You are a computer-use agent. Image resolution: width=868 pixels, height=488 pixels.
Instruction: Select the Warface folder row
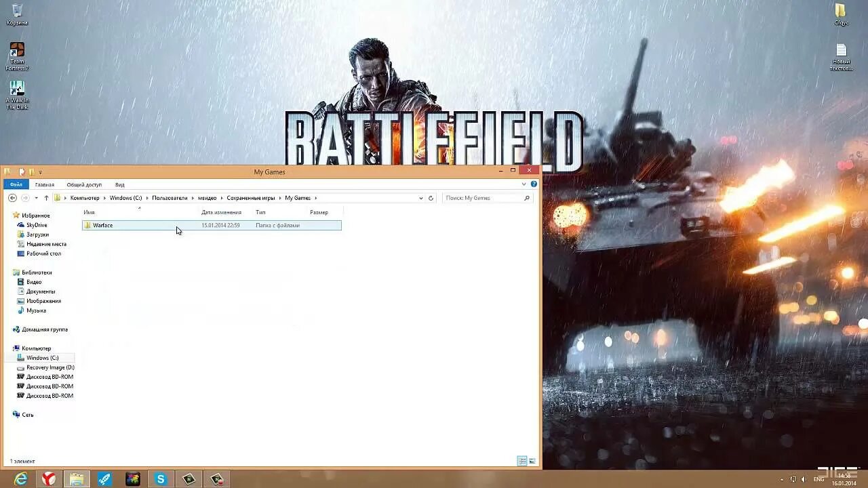coord(212,225)
